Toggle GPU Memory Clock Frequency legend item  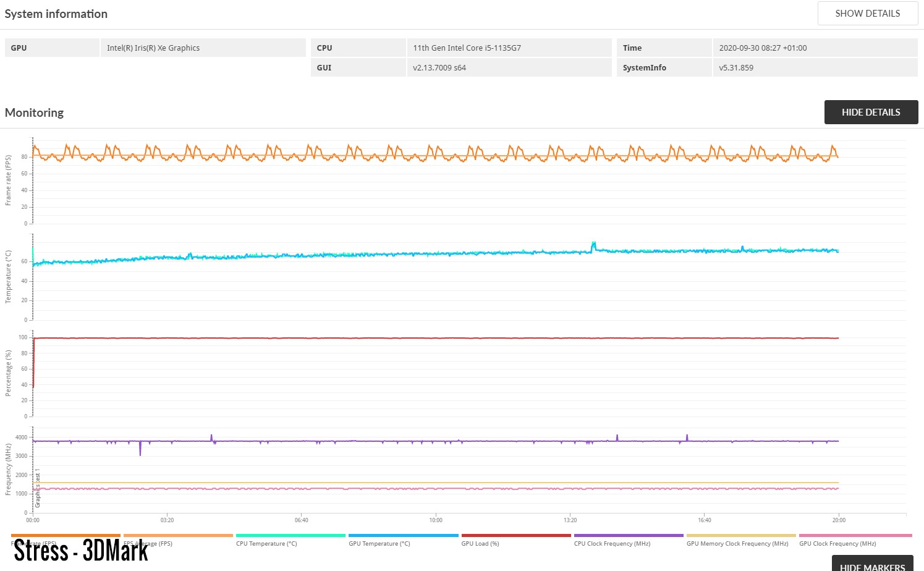(737, 544)
